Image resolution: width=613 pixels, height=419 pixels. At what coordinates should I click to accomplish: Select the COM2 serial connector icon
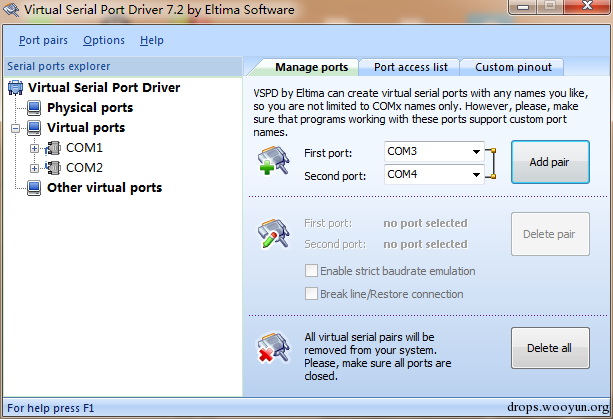pos(53,168)
